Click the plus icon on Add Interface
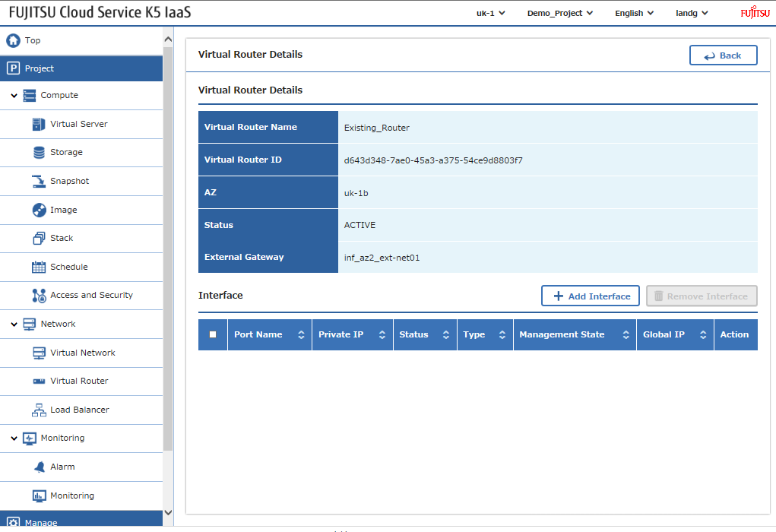Screen dimensions: 776x532 tap(558, 296)
